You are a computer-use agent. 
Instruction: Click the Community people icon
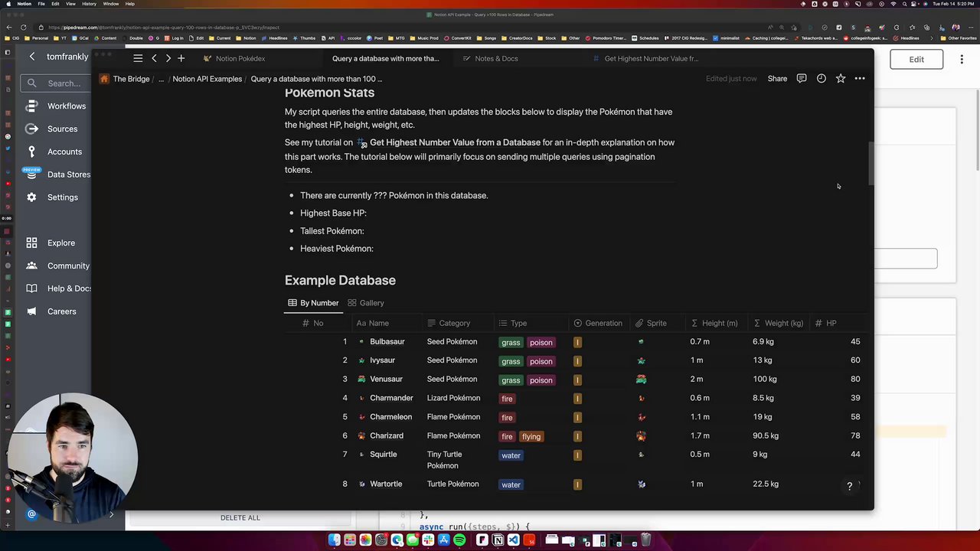(31, 266)
